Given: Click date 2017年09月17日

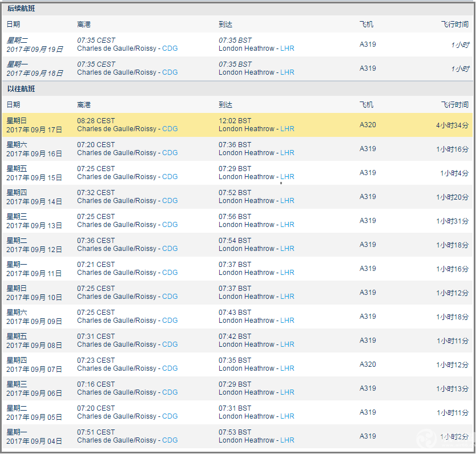Looking at the screenshot, I should click(x=34, y=130).
